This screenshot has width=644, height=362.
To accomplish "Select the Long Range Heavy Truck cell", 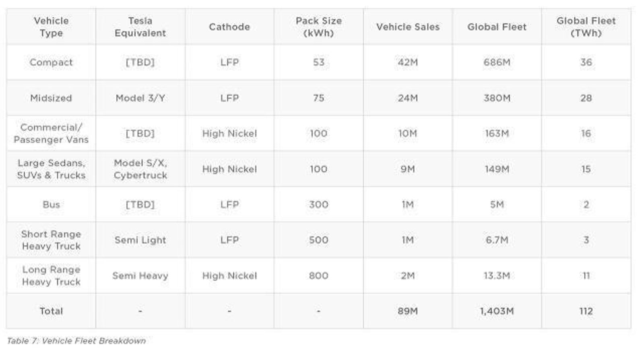I will [x=51, y=276].
